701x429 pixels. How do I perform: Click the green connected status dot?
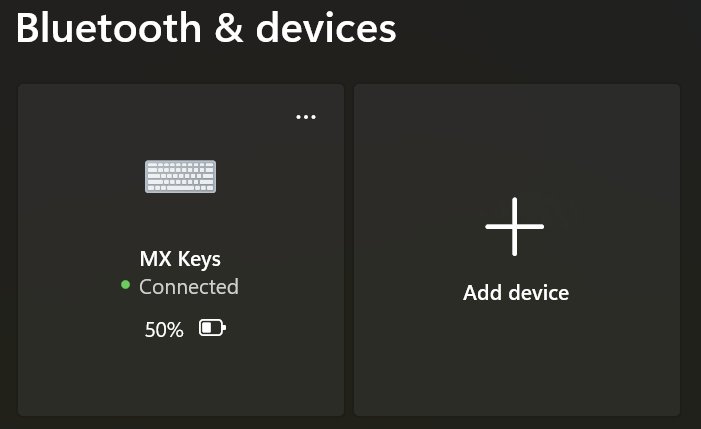pyautogui.click(x=126, y=285)
